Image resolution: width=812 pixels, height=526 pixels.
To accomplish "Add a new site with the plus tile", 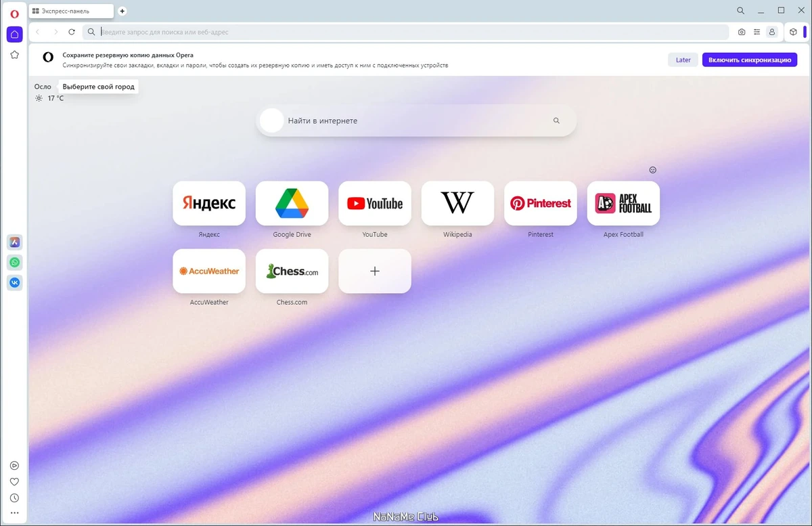I will pyautogui.click(x=375, y=271).
